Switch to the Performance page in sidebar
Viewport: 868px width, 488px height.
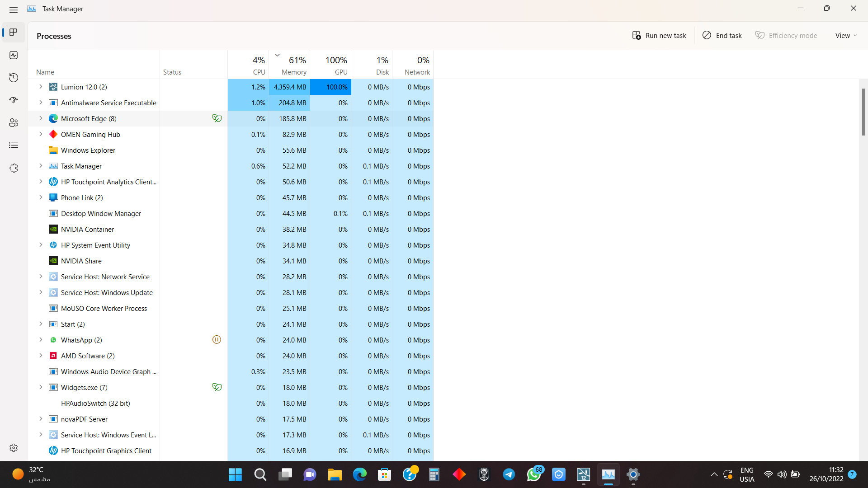click(x=14, y=55)
